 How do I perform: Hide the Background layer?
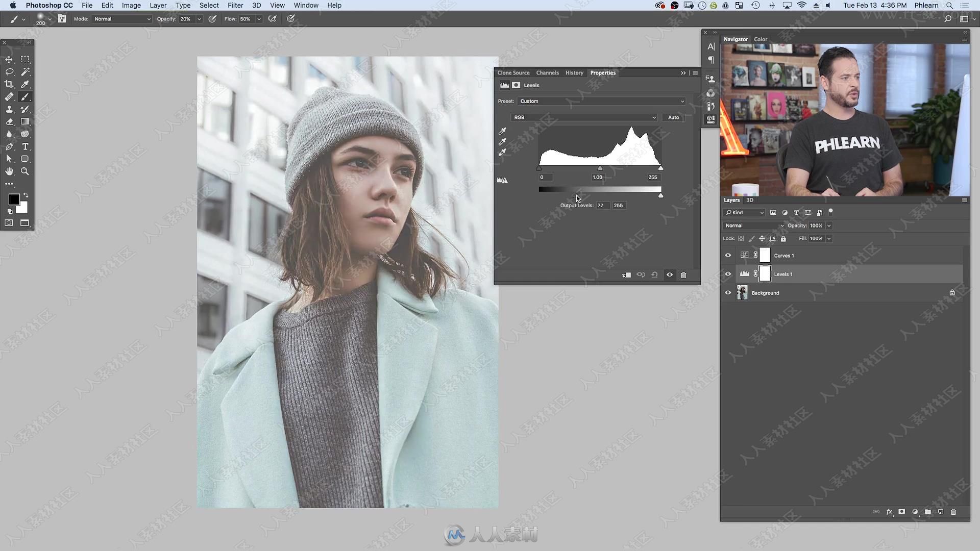pyautogui.click(x=727, y=293)
